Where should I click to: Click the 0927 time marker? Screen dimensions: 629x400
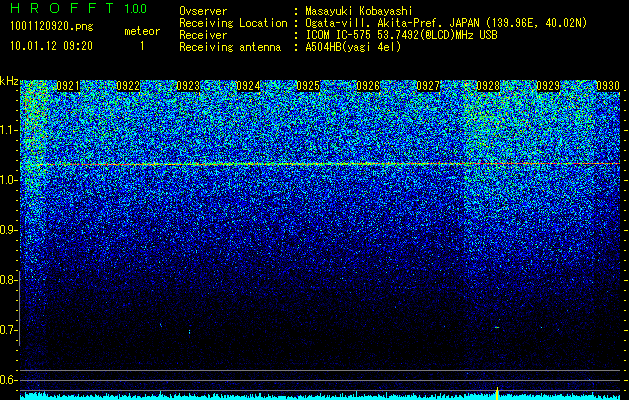(x=428, y=86)
